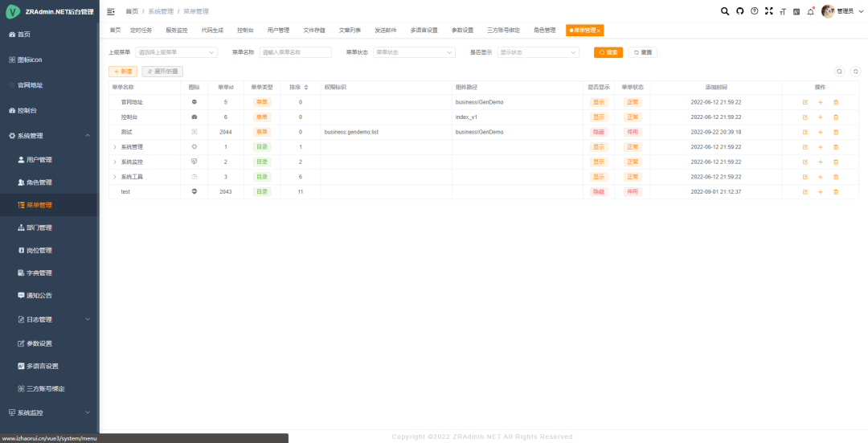Switch to the 代码生成 tab

[x=212, y=31]
